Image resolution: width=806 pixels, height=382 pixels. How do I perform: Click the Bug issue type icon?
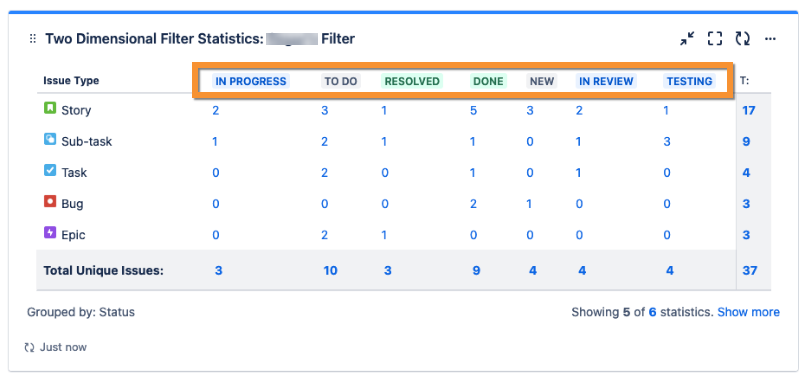pyautogui.click(x=50, y=202)
